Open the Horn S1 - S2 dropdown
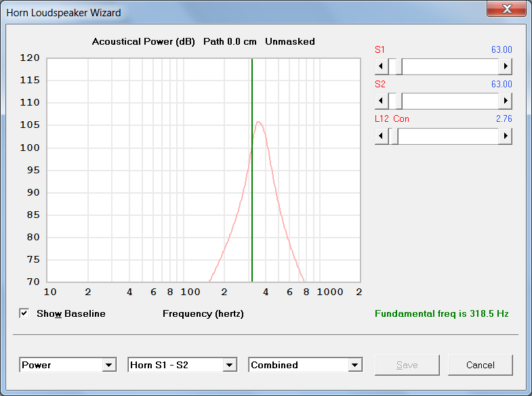532x396 pixels. tap(230, 365)
